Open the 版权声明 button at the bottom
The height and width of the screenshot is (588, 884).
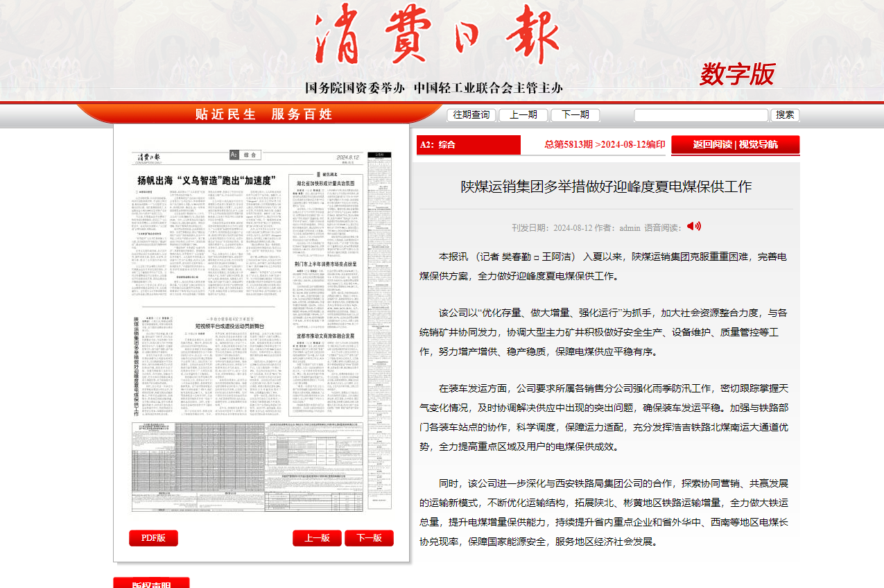pyautogui.click(x=151, y=583)
